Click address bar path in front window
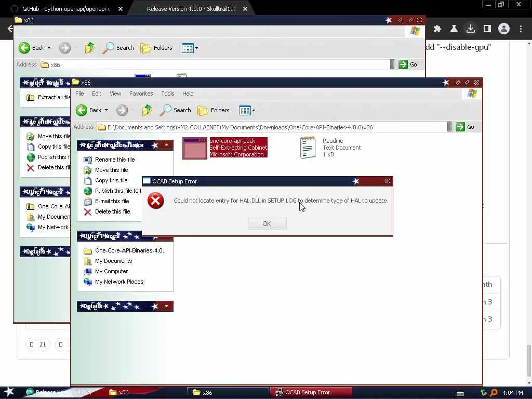The height and width of the screenshot is (399, 532). point(240,127)
